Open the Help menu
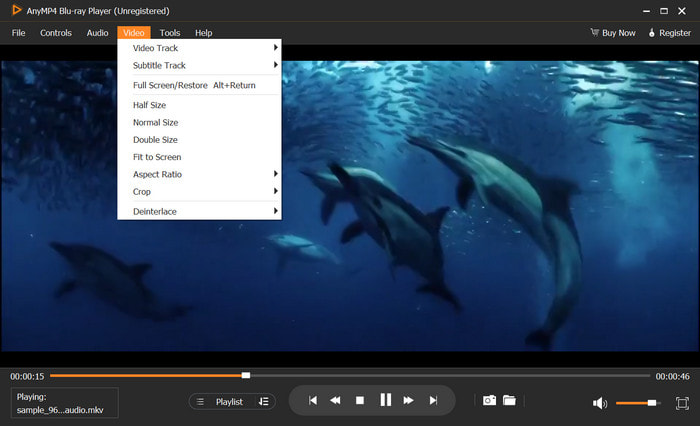The image size is (700, 426). (204, 33)
